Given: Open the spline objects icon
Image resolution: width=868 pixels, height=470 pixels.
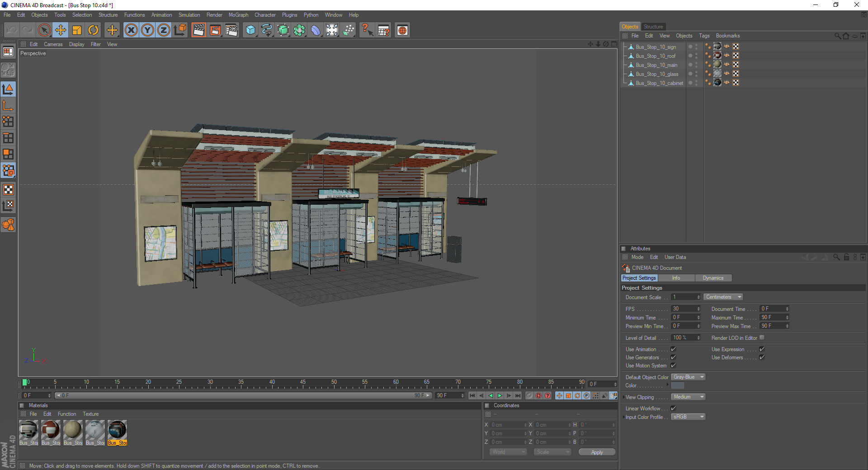Looking at the screenshot, I should (x=267, y=30).
